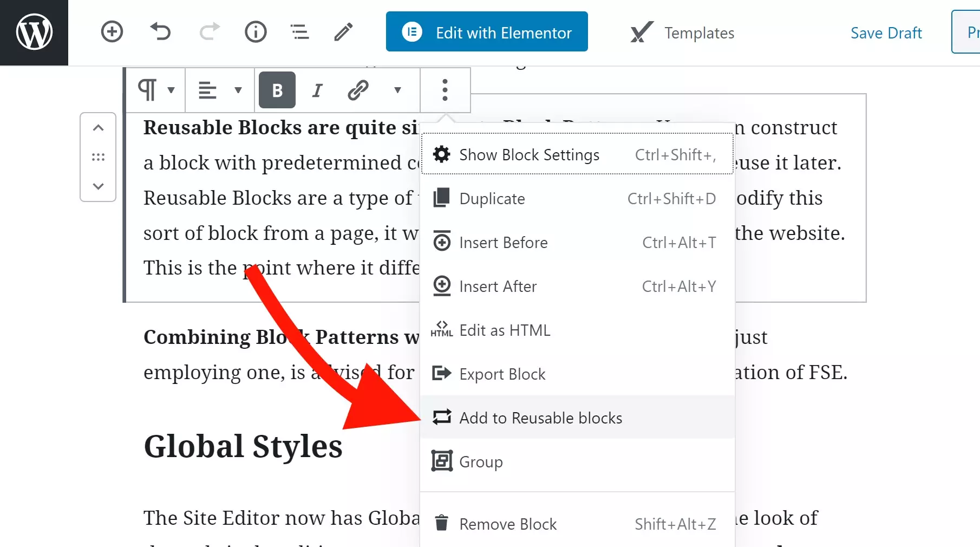Click Edit with Elementor button
Viewport: 980px width, 547px height.
[487, 31]
